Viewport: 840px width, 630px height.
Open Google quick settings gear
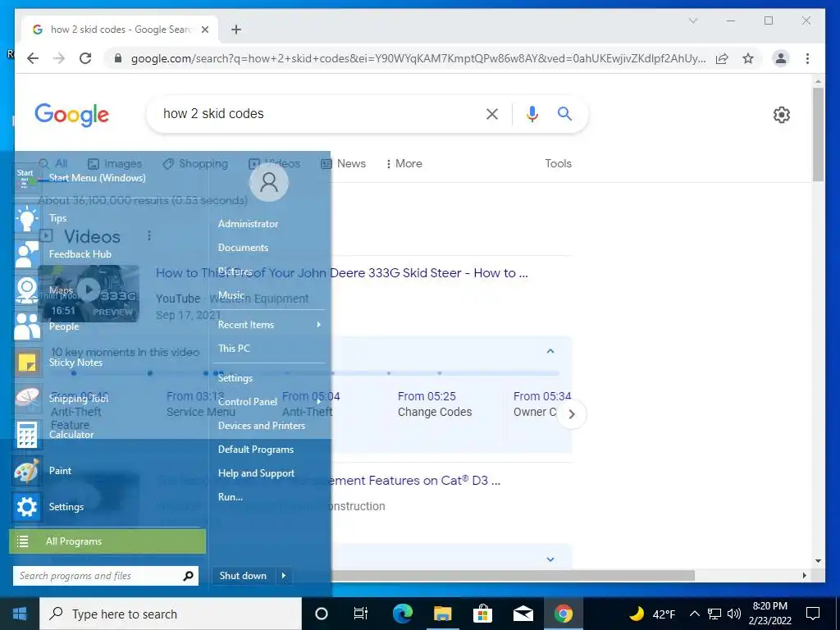pyautogui.click(x=782, y=114)
